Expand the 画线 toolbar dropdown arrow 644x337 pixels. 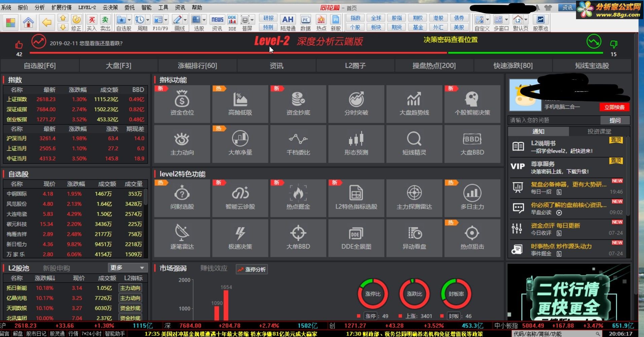pyautogui.click(x=185, y=20)
